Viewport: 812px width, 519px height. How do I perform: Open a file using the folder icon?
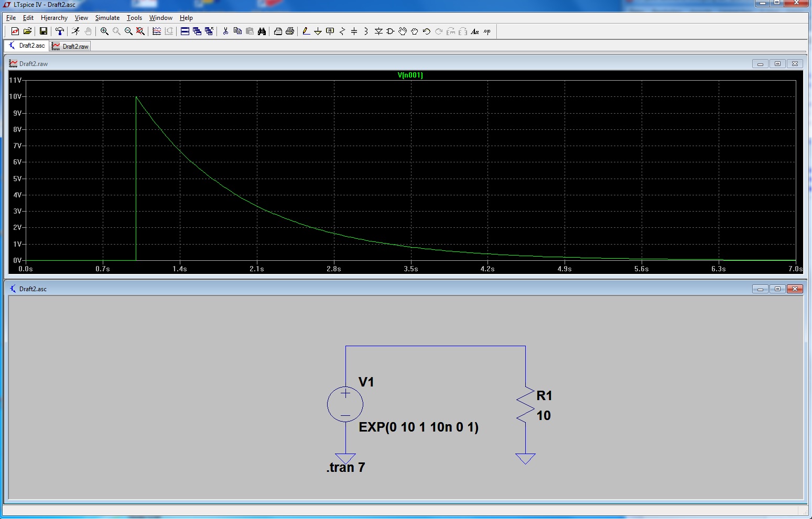click(x=28, y=31)
